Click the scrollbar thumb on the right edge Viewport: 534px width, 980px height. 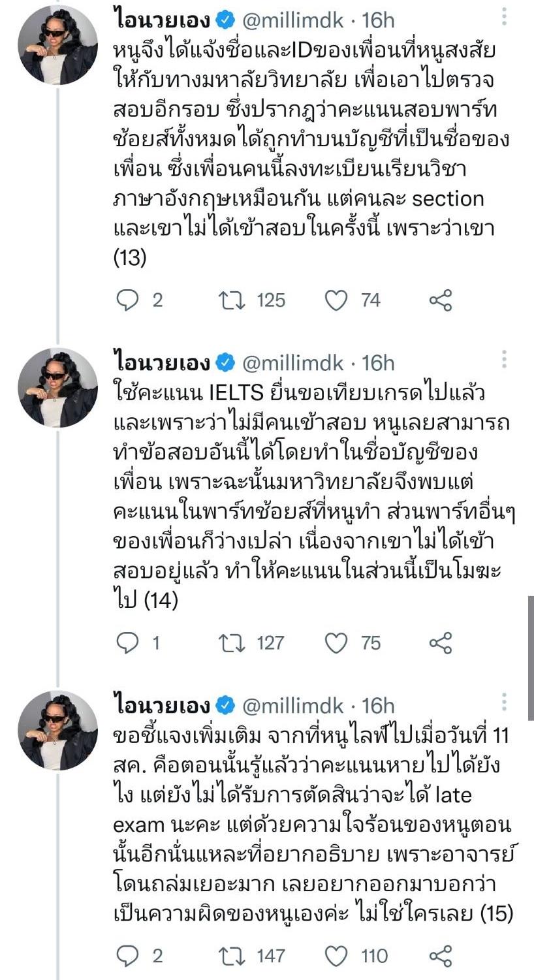pyautogui.click(x=530, y=656)
